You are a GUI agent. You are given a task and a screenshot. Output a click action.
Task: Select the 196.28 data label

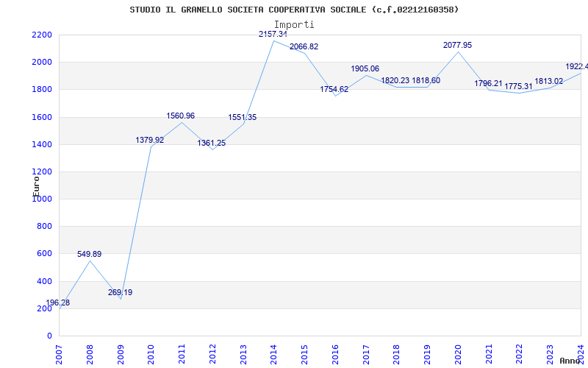[58, 302]
